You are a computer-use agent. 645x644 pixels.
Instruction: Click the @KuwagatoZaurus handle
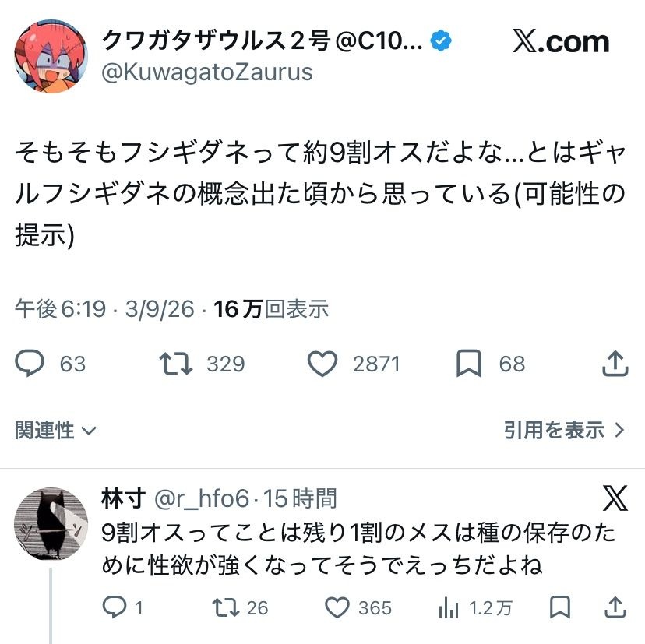[x=207, y=72]
